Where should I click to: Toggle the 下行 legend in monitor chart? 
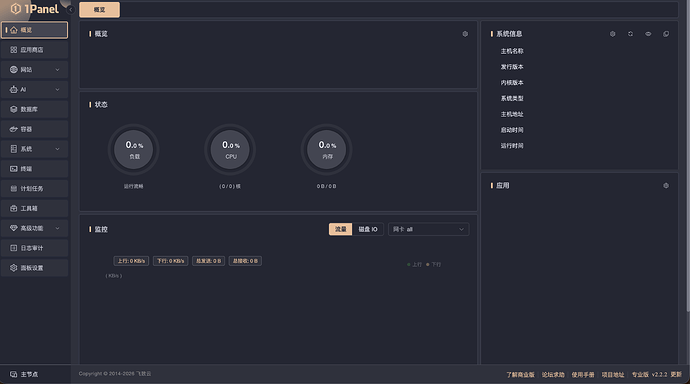coord(433,264)
